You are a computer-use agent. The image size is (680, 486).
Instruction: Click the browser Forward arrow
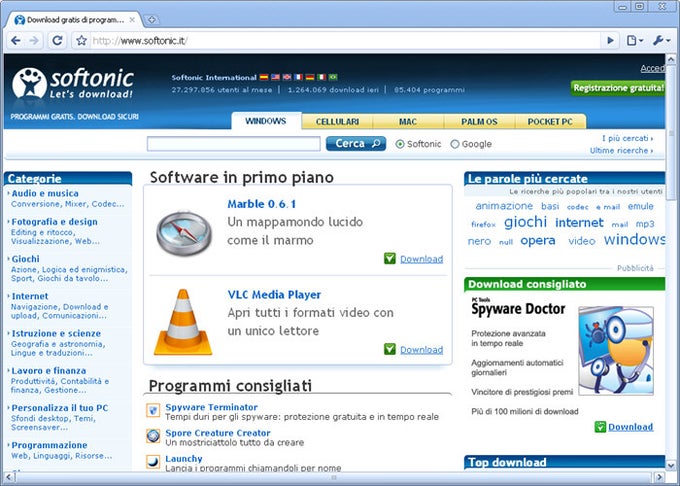pos(34,41)
